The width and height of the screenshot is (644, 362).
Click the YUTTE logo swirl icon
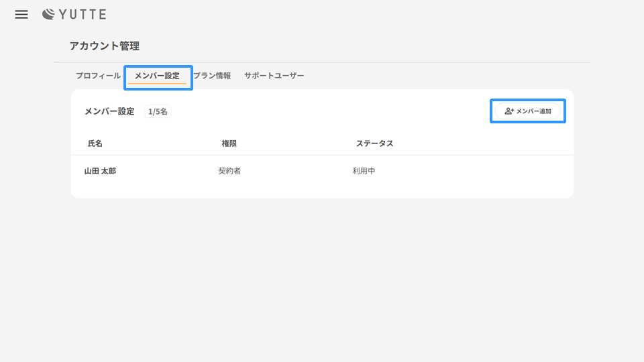click(48, 14)
